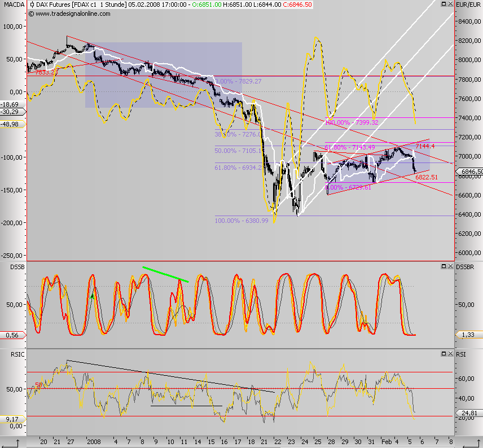
Task: Maximize the MACDA main chart pane
Action: click(x=444, y=4)
